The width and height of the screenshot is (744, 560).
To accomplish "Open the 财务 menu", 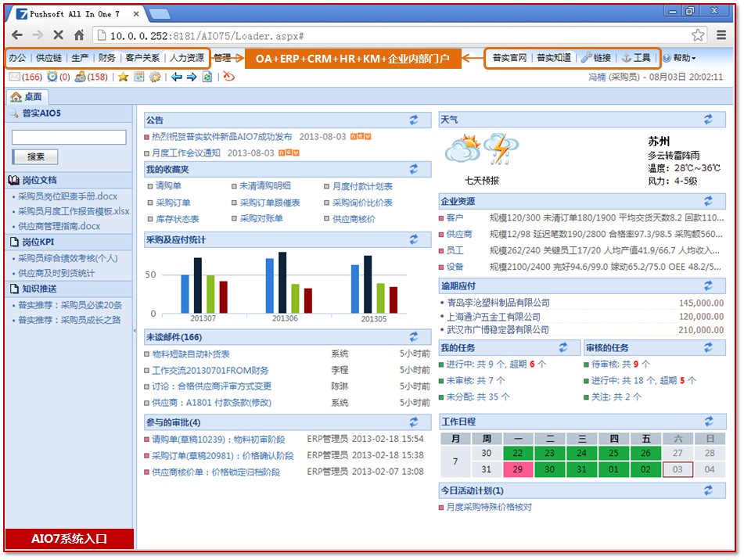I will point(106,58).
